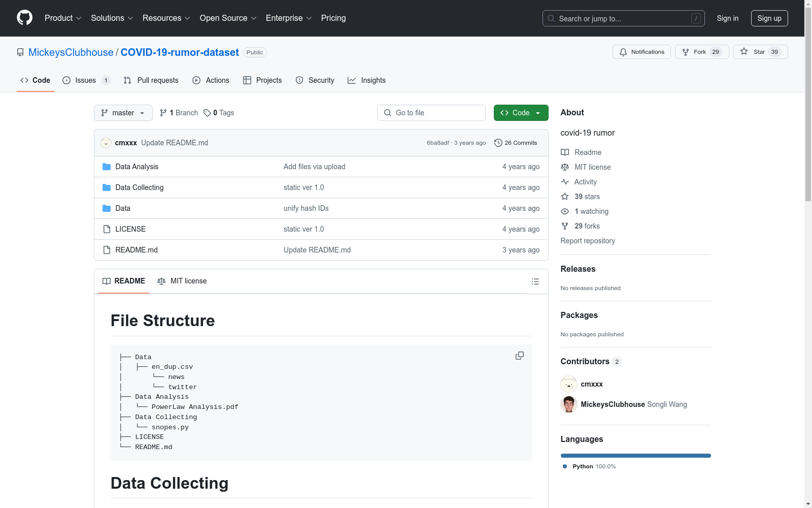Open the MickeysClubhouse contributor avatar

pos(569,404)
